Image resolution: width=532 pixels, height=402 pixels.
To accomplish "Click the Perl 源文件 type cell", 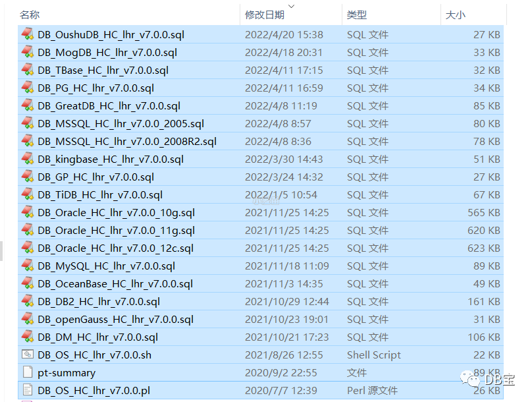I will pos(372,390).
